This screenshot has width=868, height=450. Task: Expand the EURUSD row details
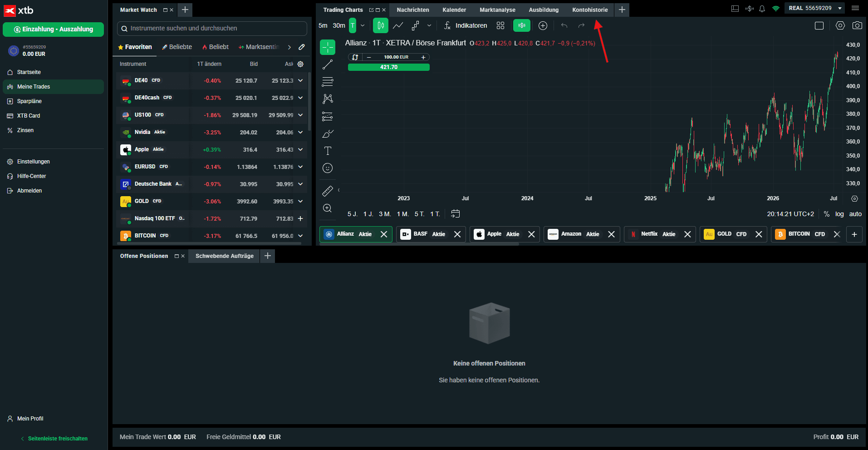(x=300, y=167)
